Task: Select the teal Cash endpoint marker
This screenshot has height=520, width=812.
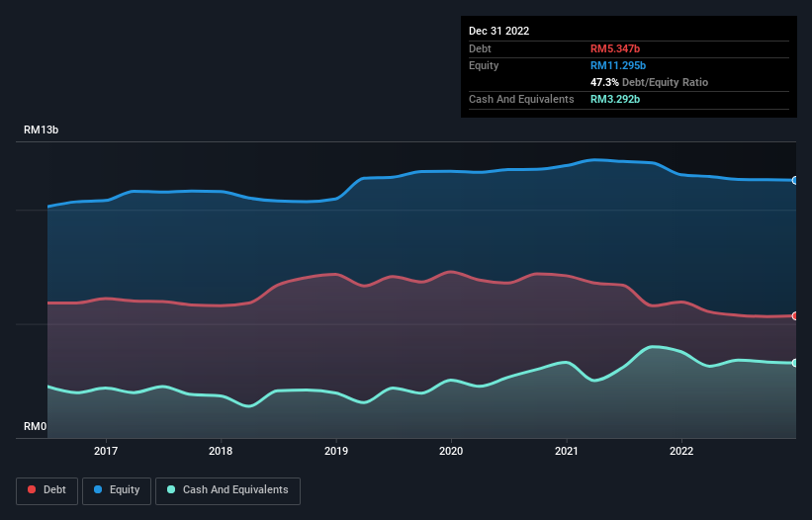Action: (795, 363)
